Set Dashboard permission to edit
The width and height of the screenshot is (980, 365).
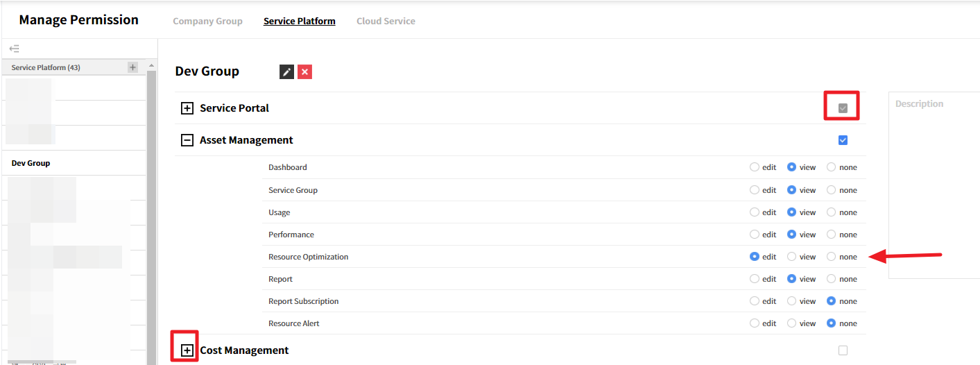point(755,167)
